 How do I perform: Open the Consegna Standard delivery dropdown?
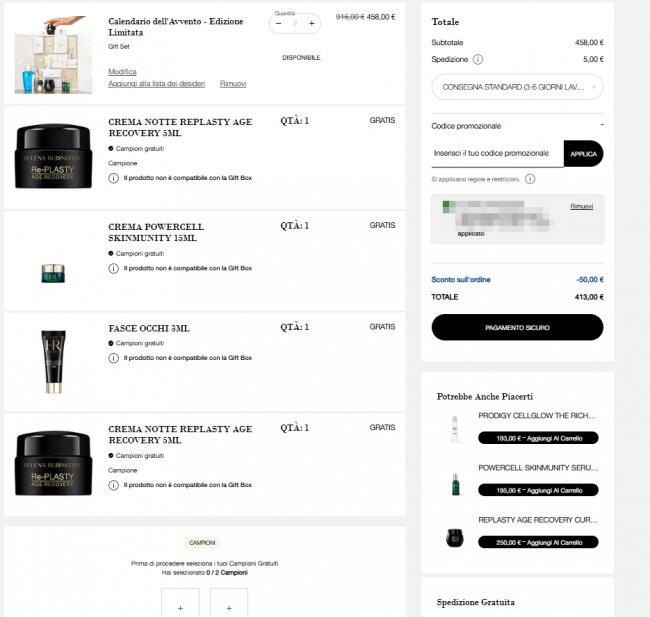(x=517, y=87)
